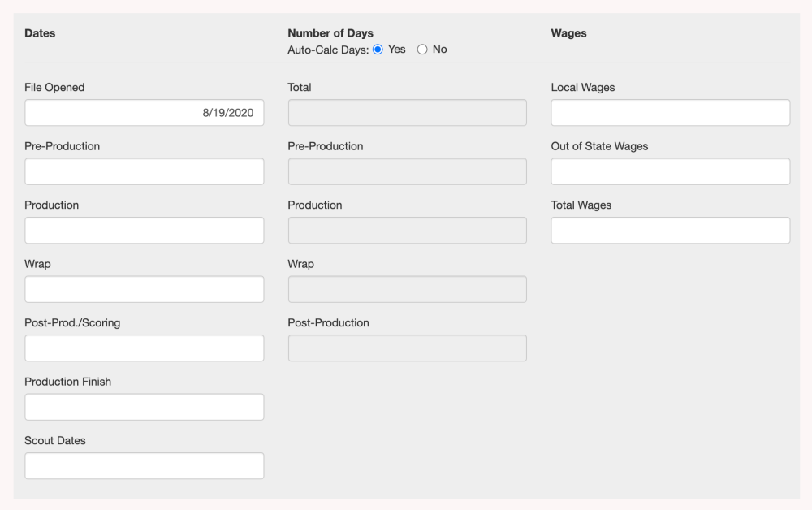This screenshot has width=812, height=510.
Task: Click the Total Wages input field
Action: tap(670, 231)
